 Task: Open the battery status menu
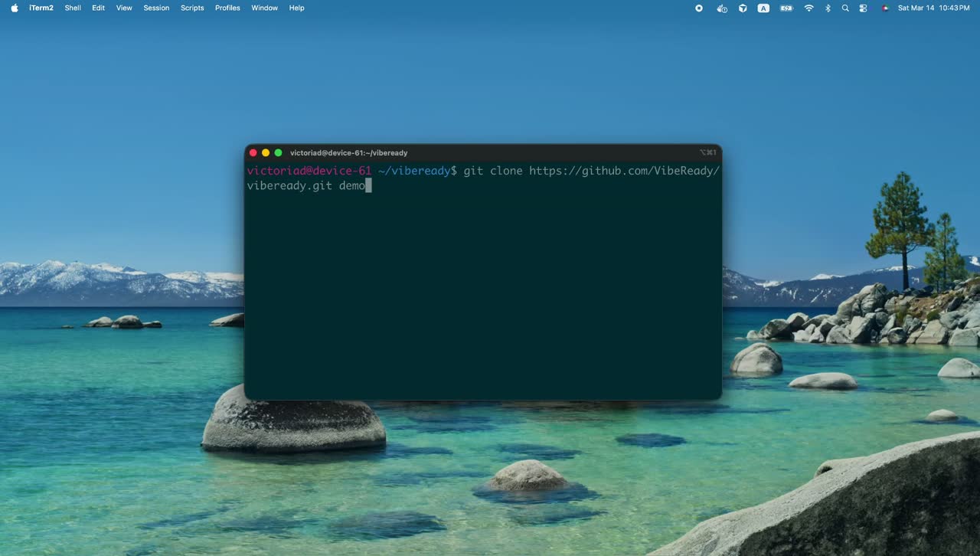click(x=786, y=8)
